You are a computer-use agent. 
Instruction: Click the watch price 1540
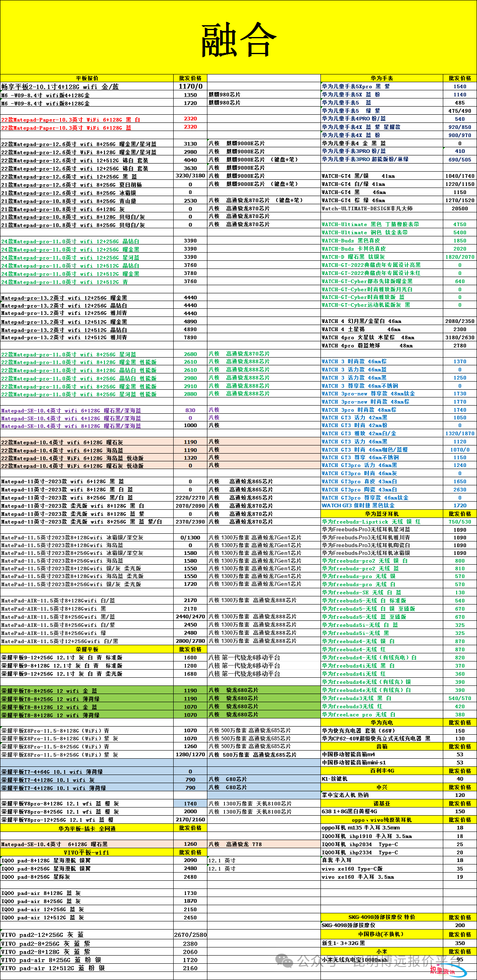(x=460, y=86)
